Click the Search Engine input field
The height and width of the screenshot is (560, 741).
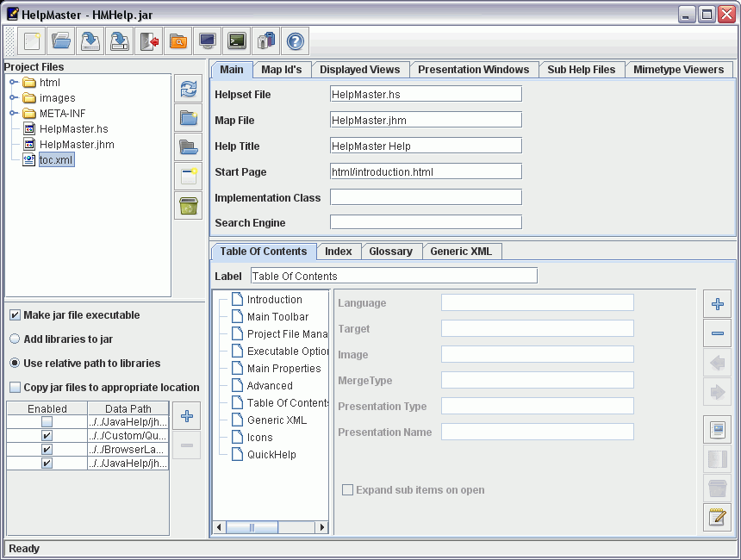pos(426,222)
